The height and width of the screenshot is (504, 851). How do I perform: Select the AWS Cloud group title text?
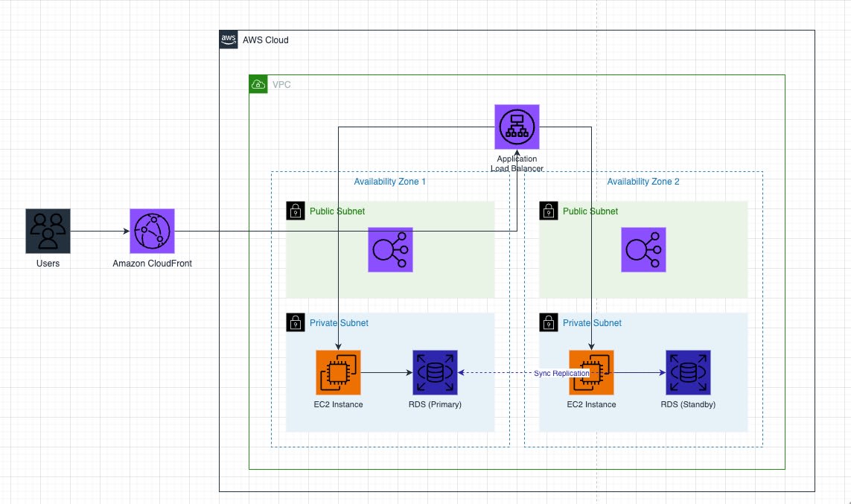coord(265,40)
